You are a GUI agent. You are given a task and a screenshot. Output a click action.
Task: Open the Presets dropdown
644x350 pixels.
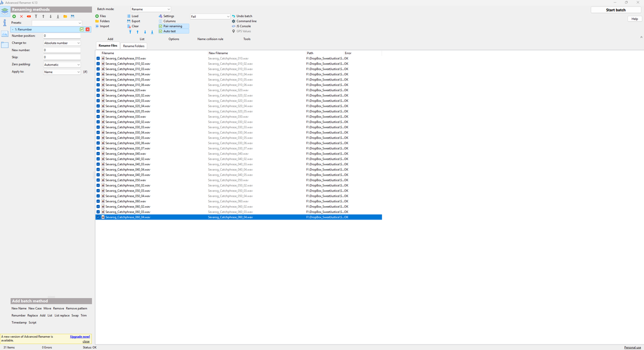57,23
